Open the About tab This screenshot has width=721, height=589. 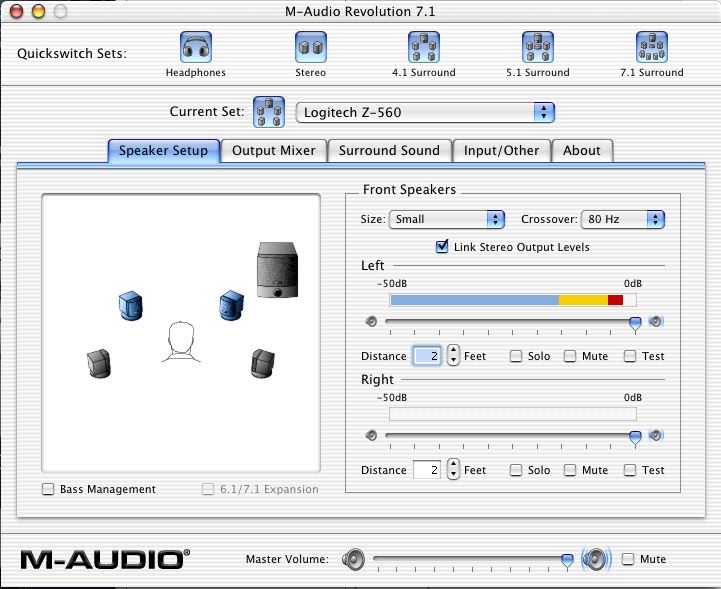(x=582, y=151)
